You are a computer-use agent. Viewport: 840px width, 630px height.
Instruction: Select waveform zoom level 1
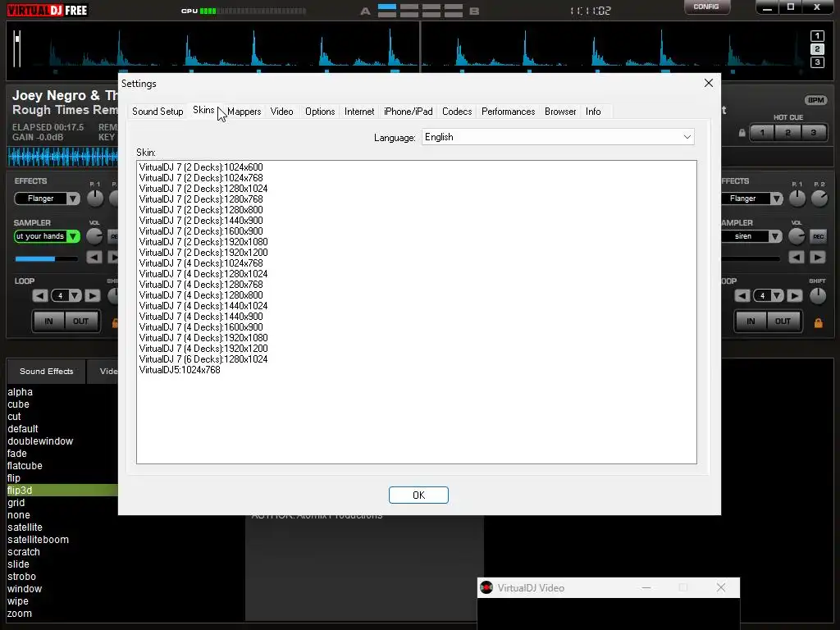click(817, 36)
